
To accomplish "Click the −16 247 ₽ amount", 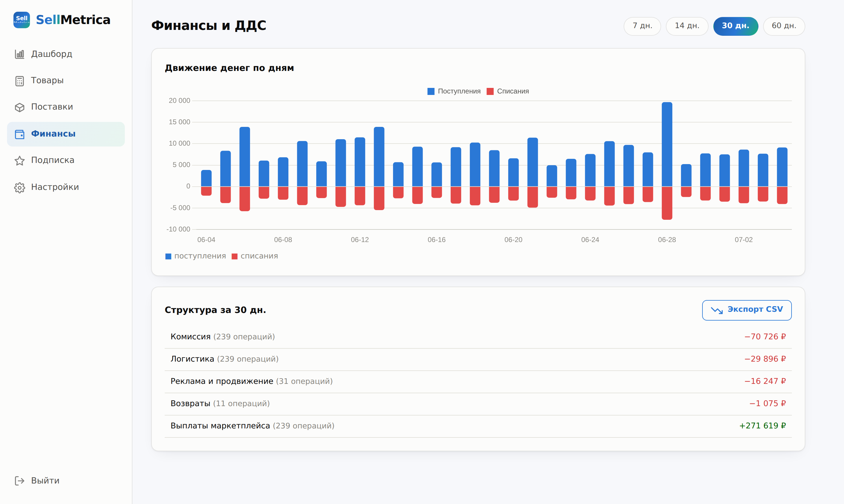I will pos(765,382).
